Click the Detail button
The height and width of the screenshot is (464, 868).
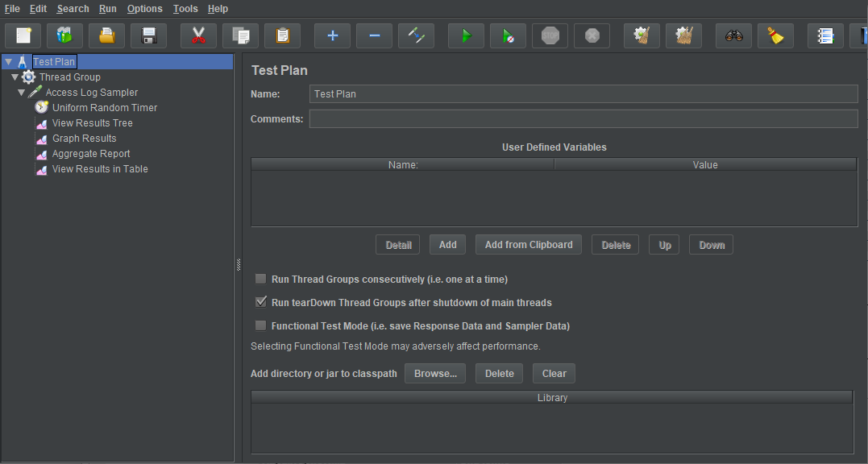398,244
